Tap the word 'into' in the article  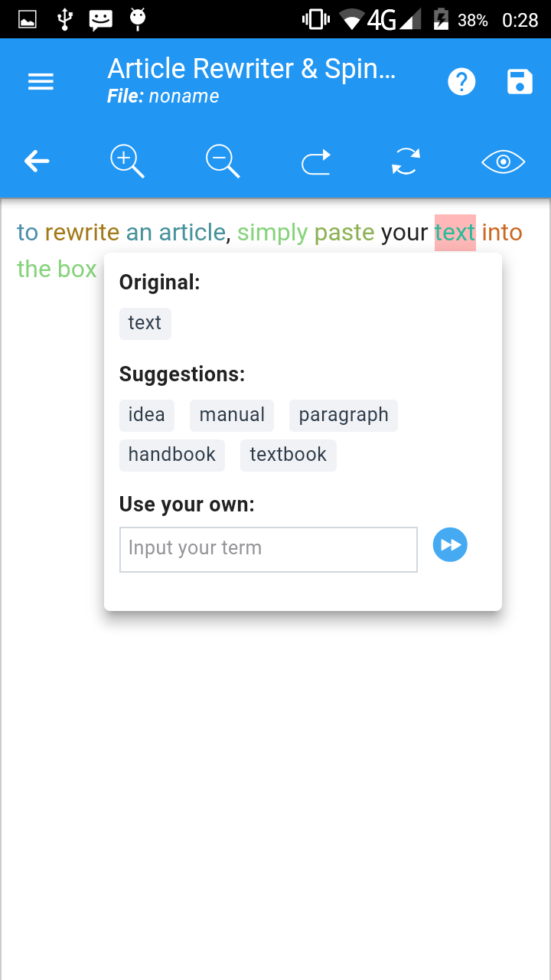502,233
